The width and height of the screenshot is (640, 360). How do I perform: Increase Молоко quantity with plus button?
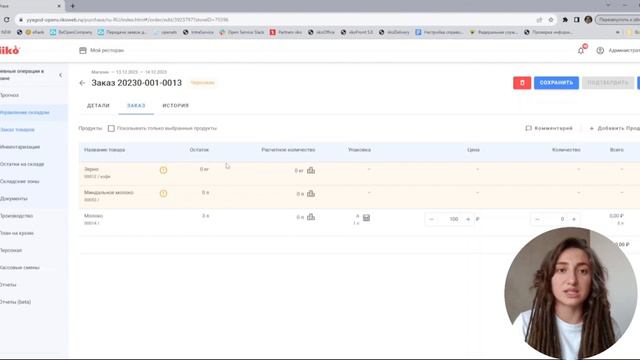[574, 219]
